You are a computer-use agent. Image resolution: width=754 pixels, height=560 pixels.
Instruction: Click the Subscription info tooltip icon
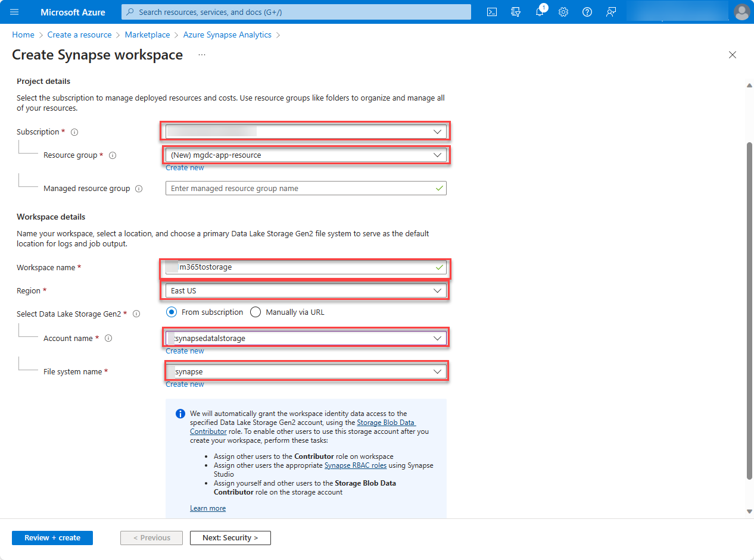click(74, 132)
